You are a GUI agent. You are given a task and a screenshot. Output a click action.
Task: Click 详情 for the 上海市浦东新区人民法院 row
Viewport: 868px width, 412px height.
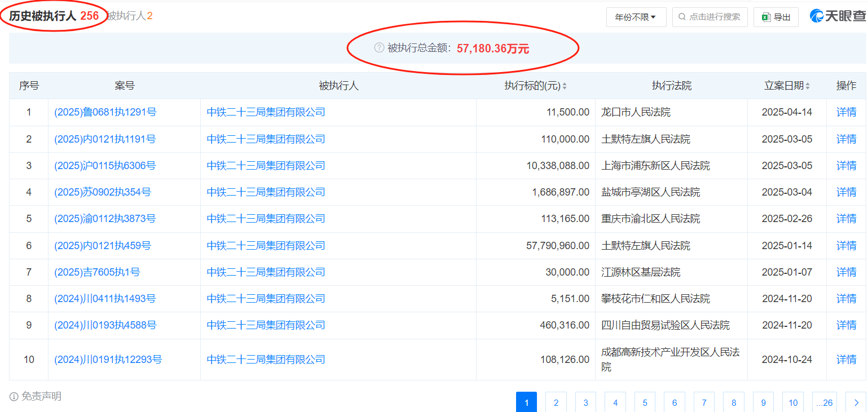click(846, 165)
